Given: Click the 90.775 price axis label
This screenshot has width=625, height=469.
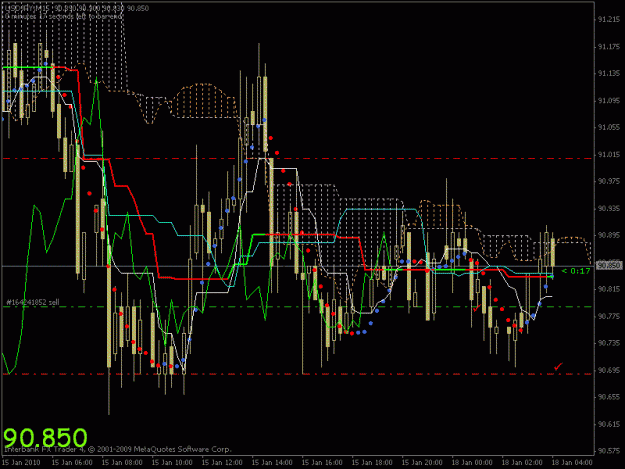Looking at the screenshot, I should (609, 316).
